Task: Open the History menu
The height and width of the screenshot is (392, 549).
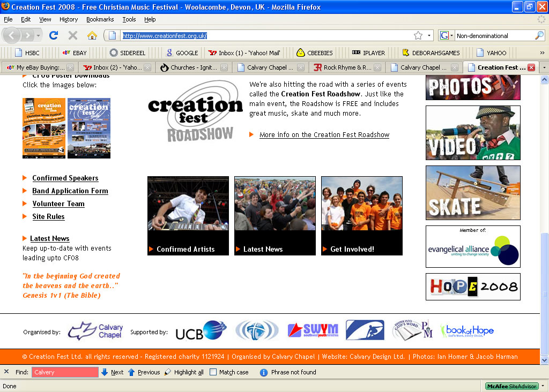Action: coord(69,19)
